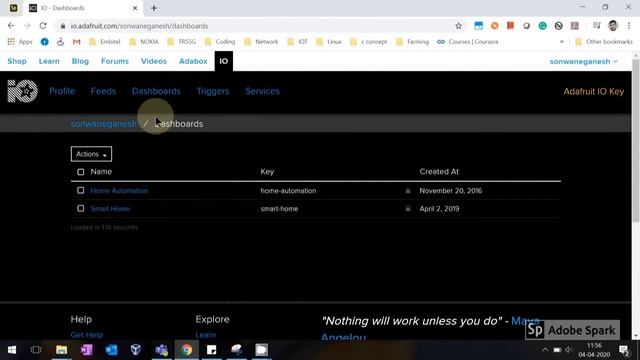Screen dimensions: 640x360
Task: Open the Shop menu item
Action: coord(17,61)
